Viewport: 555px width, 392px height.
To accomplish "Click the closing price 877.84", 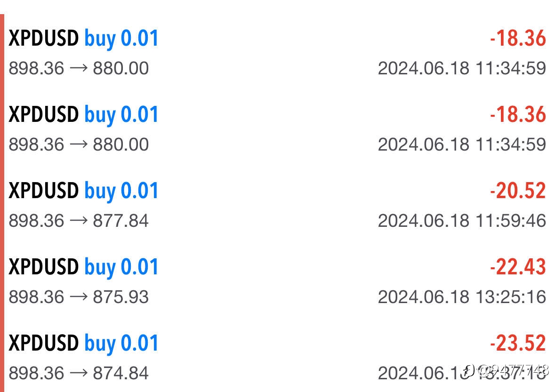I will [121, 221].
